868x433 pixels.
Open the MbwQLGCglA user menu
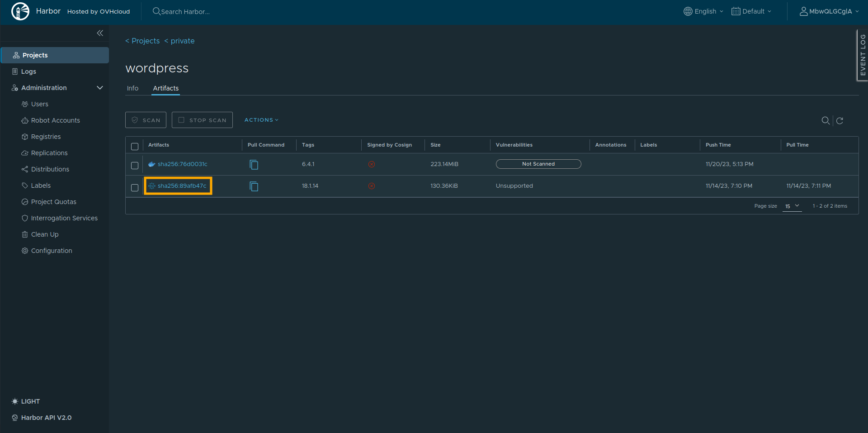[829, 11]
